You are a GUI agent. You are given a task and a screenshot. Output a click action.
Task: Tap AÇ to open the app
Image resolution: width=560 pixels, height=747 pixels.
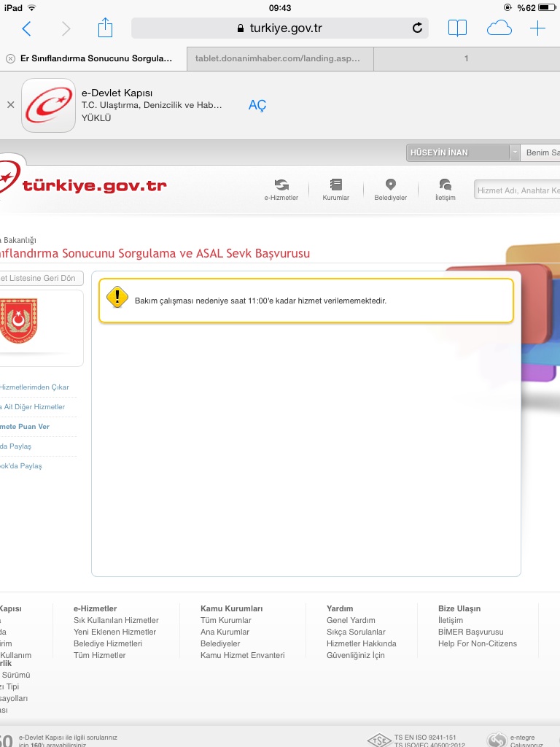point(257,105)
